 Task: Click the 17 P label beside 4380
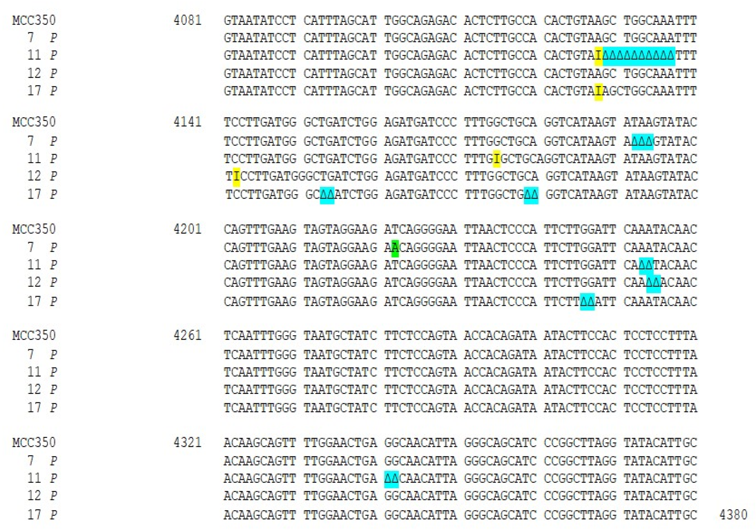[42, 515]
